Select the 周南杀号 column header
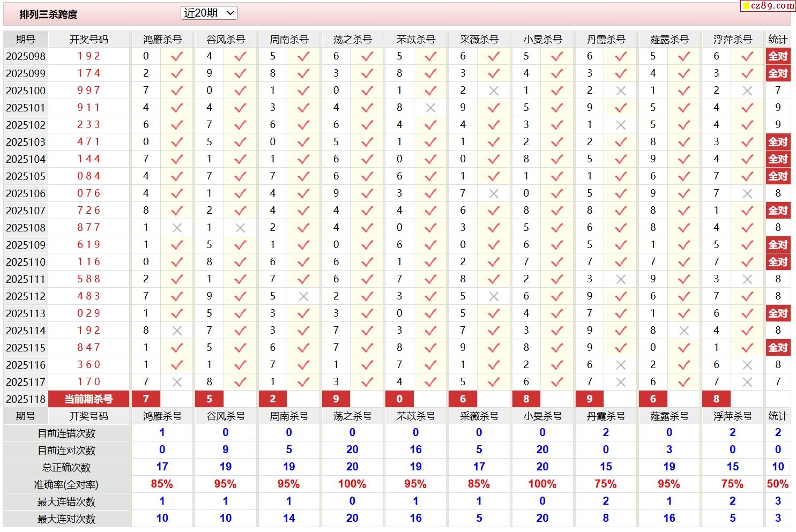Screen dimensions: 796x532 (x=289, y=40)
